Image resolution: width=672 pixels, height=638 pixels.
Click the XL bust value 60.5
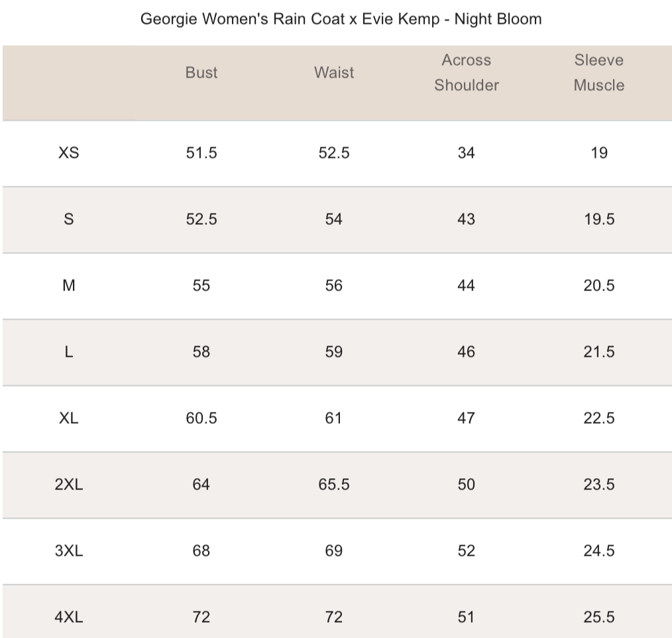201,418
